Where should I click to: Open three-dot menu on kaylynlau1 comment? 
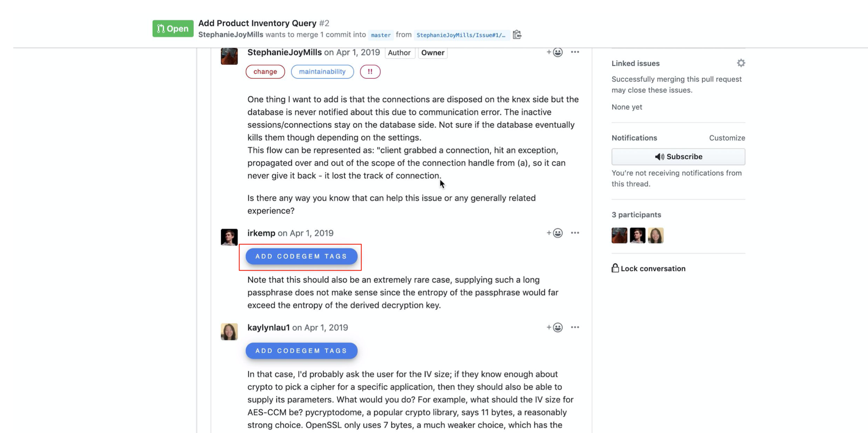(x=575, y=327)
